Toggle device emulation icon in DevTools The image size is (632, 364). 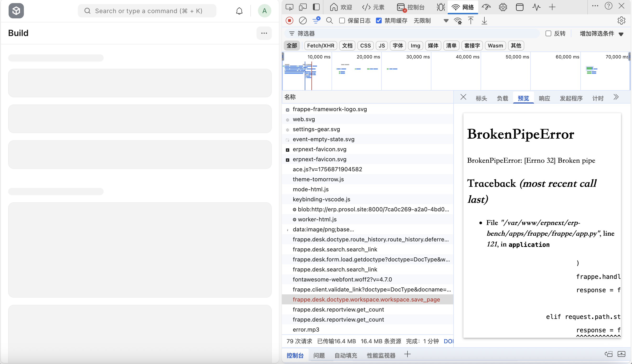[303, 7]
